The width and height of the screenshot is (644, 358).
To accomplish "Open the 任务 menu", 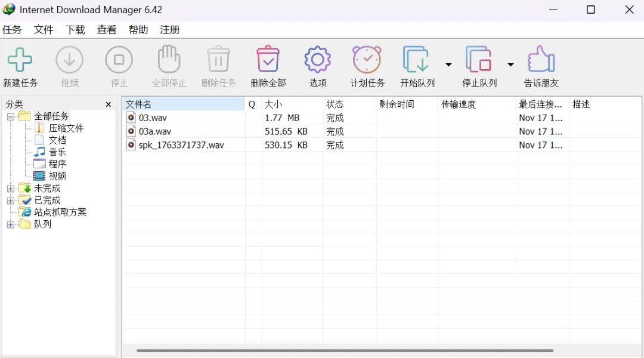I will coord(12,30).
